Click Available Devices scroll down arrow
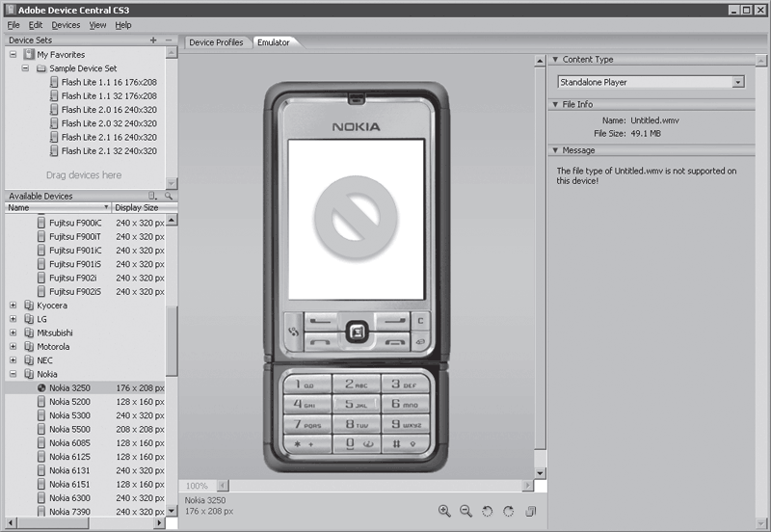 172,511
